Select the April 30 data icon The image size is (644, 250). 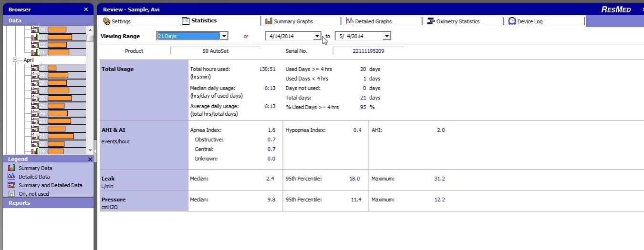point(35,68)
